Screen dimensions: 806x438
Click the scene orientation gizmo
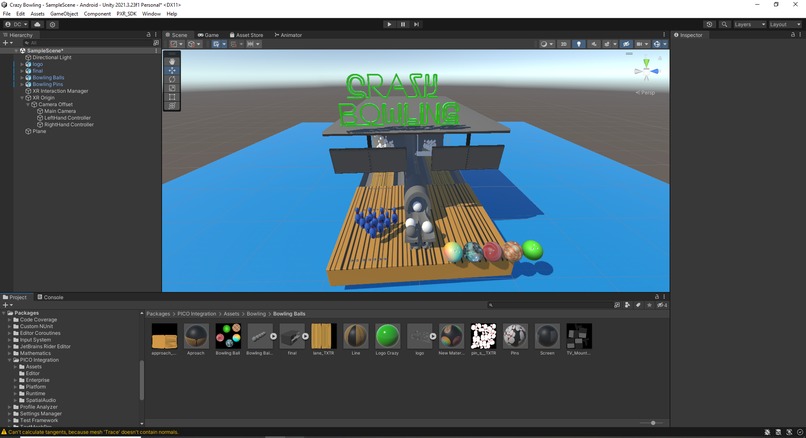[646, 71]
